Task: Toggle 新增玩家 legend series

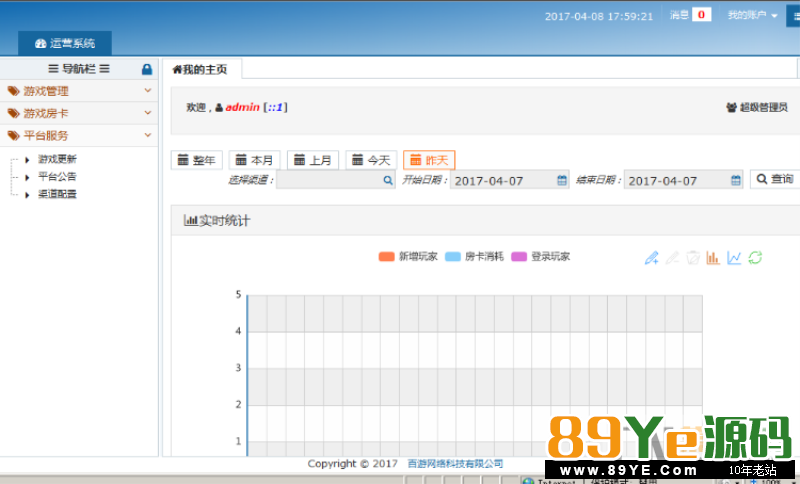Action: click(408, 257)
